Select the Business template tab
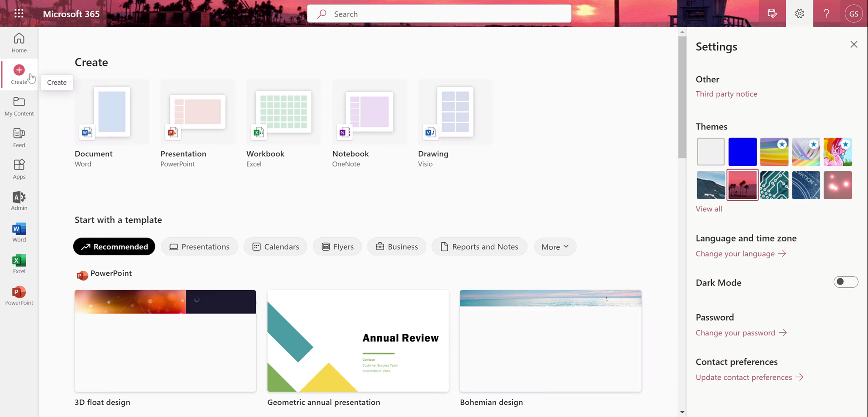 [397, 247]
